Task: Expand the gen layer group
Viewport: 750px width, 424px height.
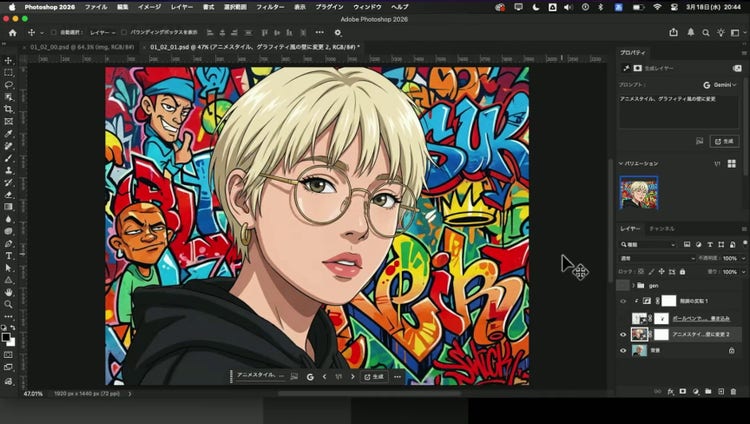Action: click(x=631, y=285)
